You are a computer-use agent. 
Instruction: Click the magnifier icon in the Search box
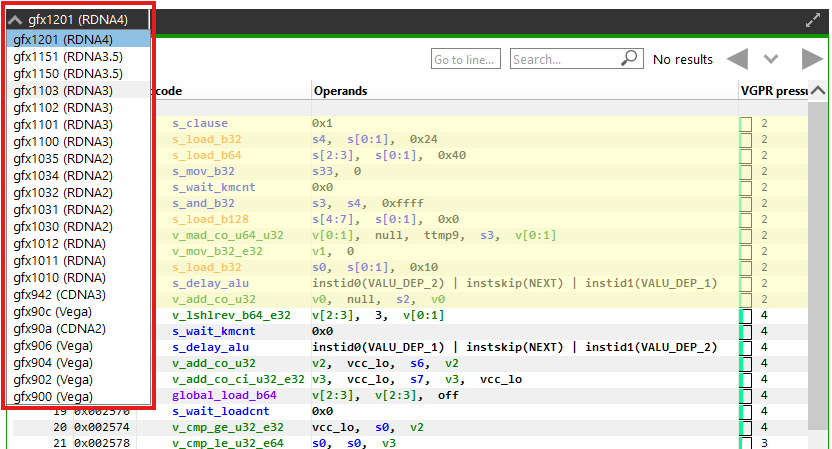coord(630,59)
